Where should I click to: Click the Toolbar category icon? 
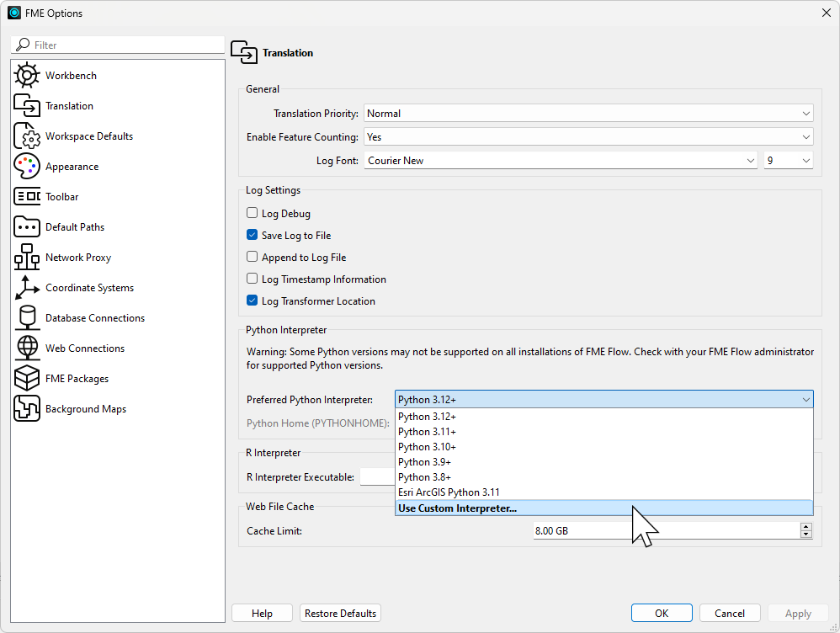coord(27,197)
